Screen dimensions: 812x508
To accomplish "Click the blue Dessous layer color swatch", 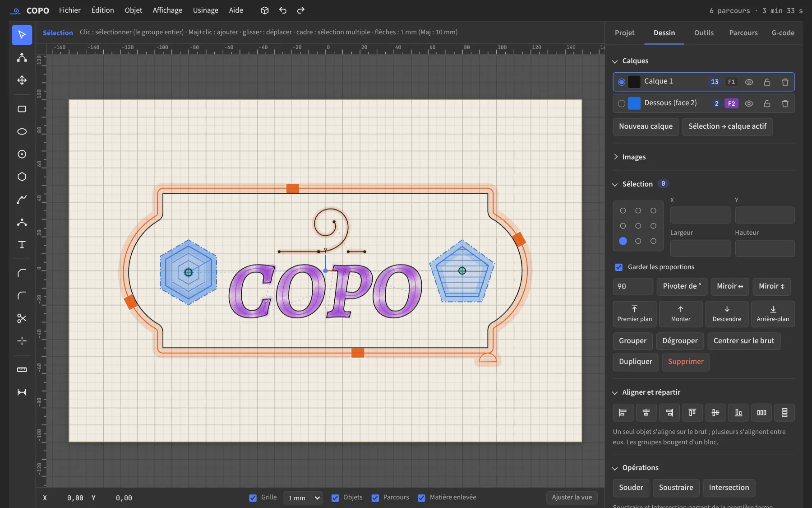I will tap(634, 103).
